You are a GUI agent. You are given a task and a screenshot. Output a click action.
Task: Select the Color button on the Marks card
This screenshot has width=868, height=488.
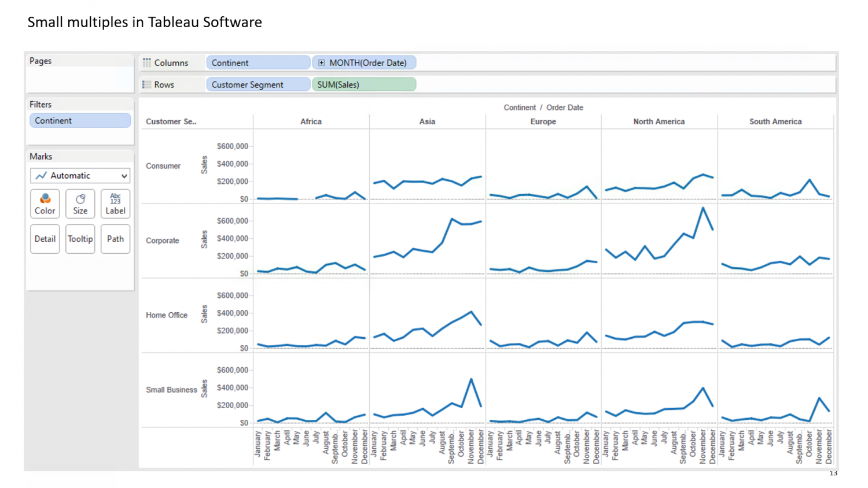pos(45,204)
